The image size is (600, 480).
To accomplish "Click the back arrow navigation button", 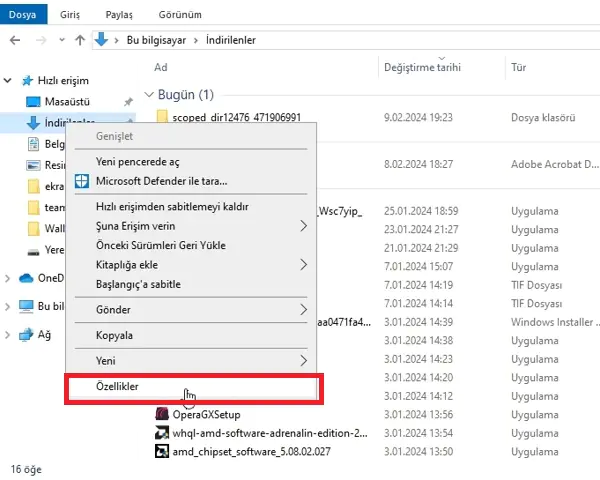I will (x=15, y=40).
